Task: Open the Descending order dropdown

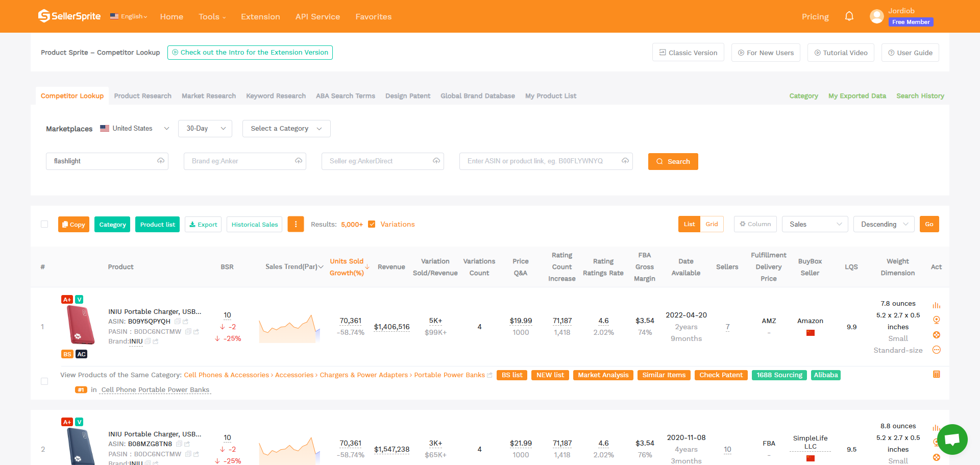Action: coord(884,224)
